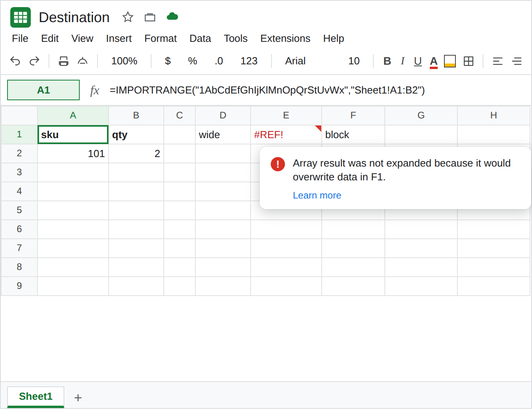532x412 pixels.
Task: Open the Help menu
Action: 334,38
